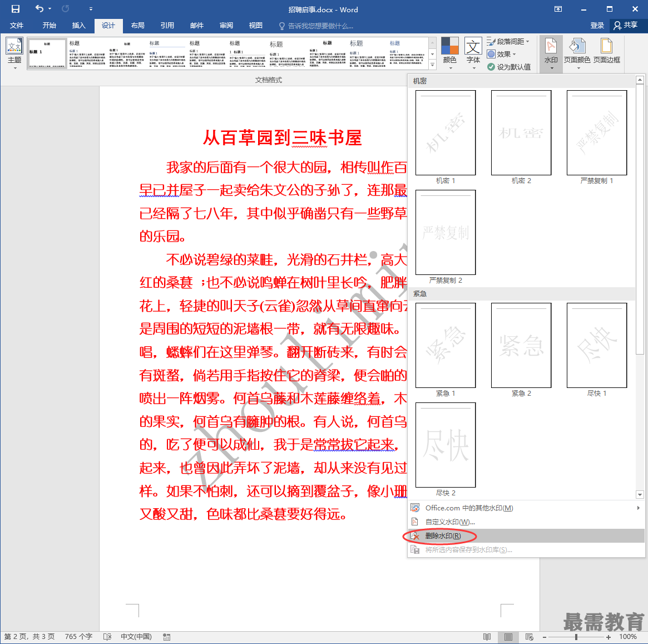Click 设为默认值 button
Screen dimensions: 648x644
tap(509, 67)
